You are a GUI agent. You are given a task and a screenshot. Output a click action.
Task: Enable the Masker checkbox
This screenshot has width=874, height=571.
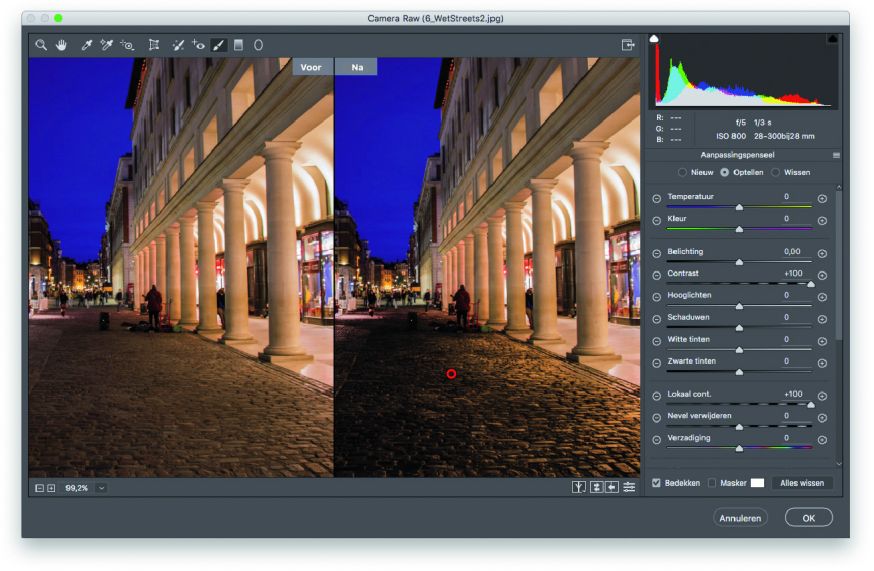pyautogui.click(x=712, y=483)
